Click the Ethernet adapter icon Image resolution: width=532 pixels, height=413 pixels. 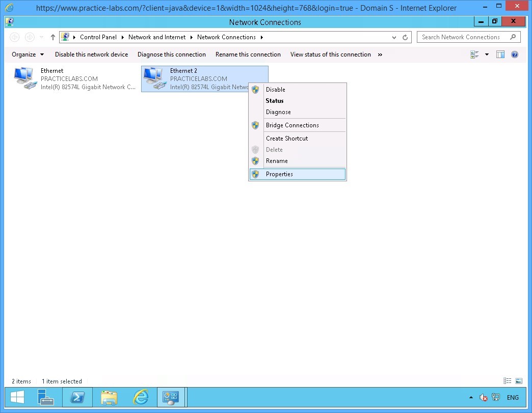click(24, 78)
